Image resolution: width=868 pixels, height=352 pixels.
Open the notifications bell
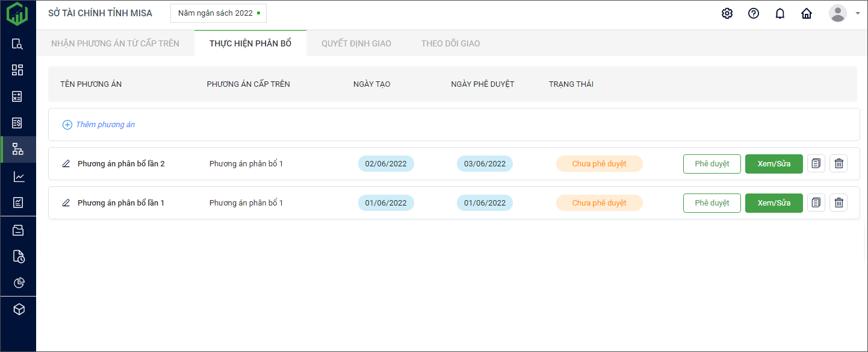[780, 13]
